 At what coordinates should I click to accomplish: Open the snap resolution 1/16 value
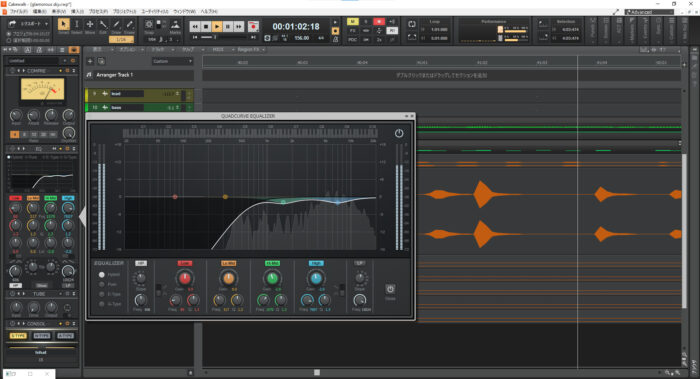point(121,39)
